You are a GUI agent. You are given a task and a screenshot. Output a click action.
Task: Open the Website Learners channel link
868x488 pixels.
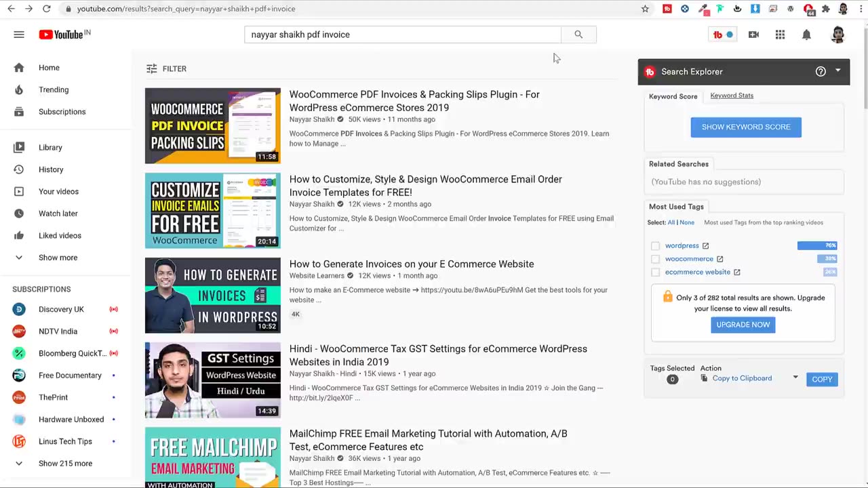click(x=317, y=276)
